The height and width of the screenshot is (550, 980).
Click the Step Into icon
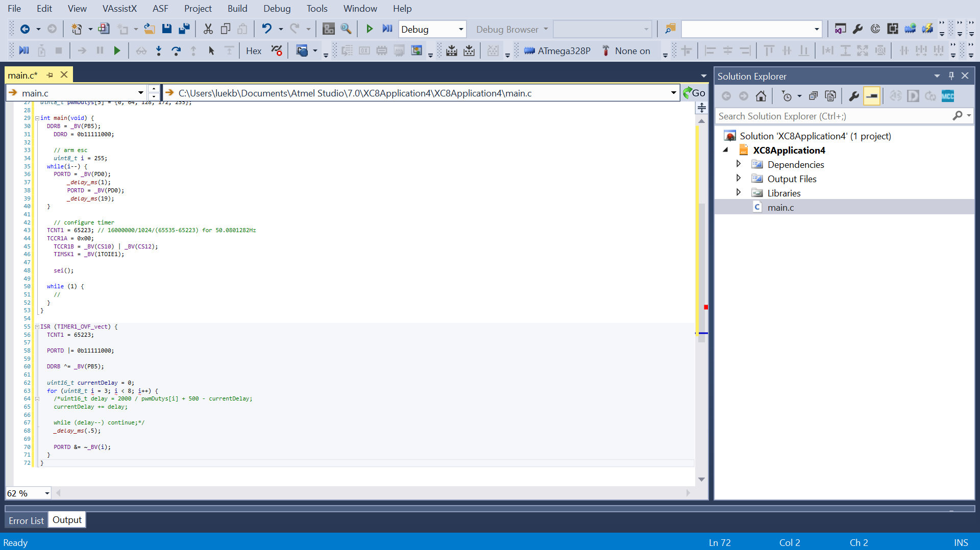click(x=159, y=51)
